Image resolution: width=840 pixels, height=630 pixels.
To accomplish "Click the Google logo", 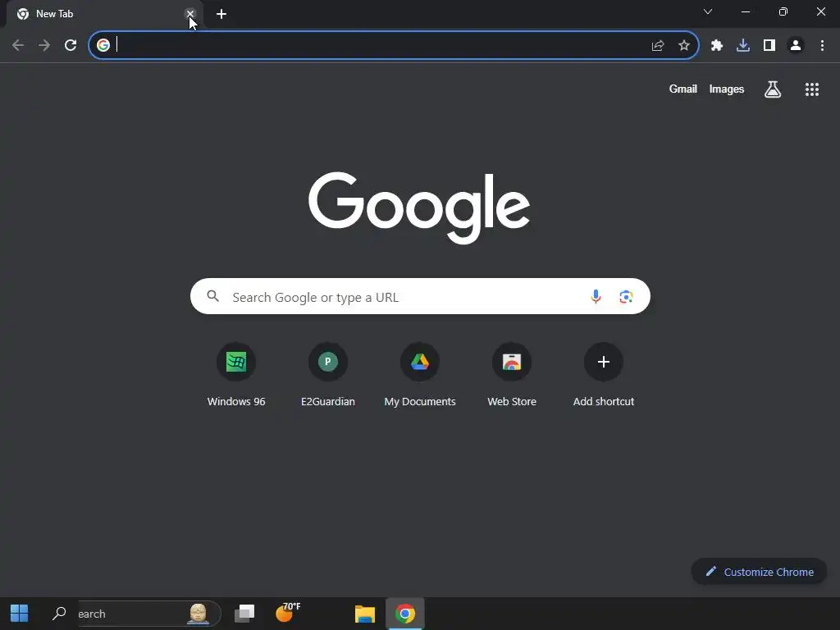I will pyautogui.click(x=419, y=208).
